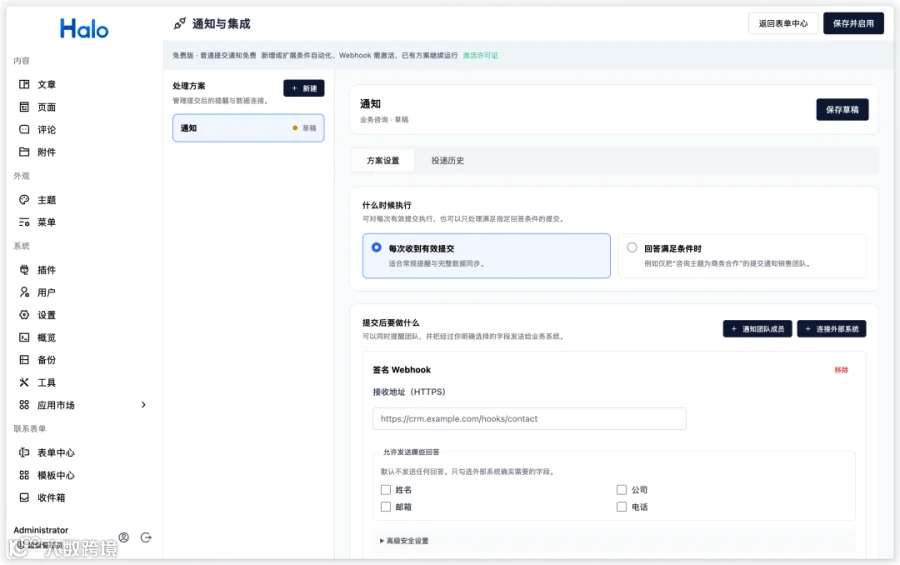Click the 通知团队成员 button
Viewport: 900px width, 565px height.
(x=757, y=329)
